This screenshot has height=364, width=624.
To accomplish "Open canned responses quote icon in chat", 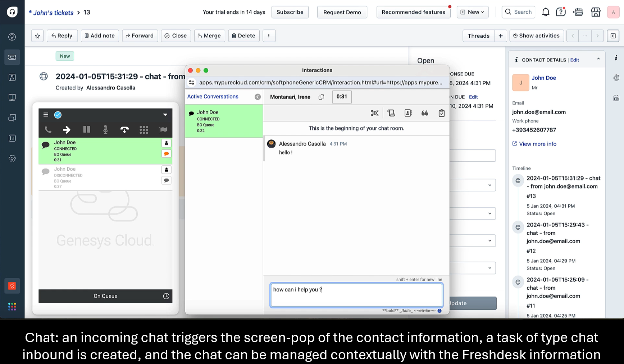I will coord(425,113).
